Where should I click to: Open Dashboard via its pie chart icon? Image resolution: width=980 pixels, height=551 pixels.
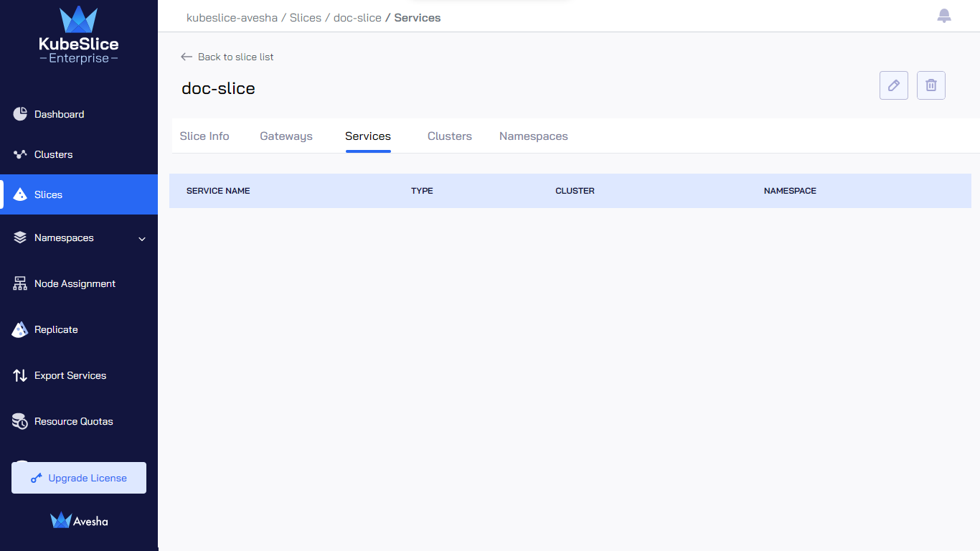(x=20, y=114)
